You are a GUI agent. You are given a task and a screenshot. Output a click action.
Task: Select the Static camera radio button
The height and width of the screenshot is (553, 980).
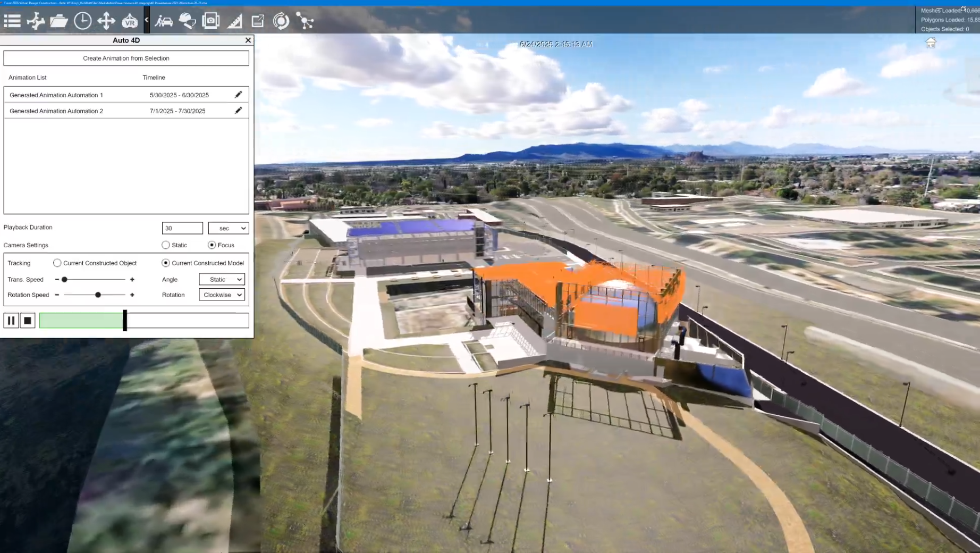166,245
